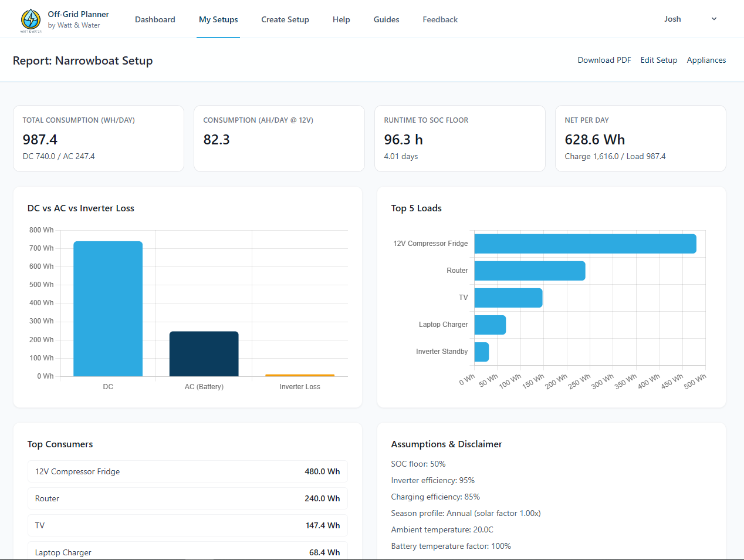
Task: Download the report as PDF
Action: click(x=604, y=60)
